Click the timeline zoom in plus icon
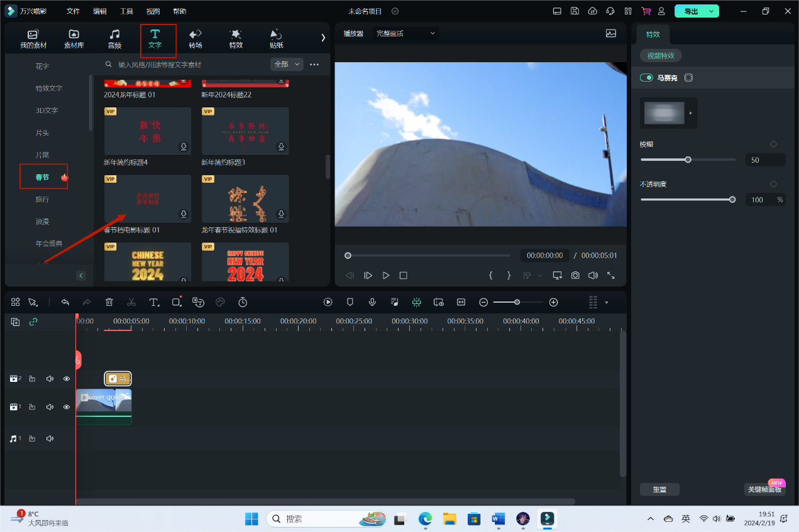Screen dimensions: 799x532 pos(553,302)
